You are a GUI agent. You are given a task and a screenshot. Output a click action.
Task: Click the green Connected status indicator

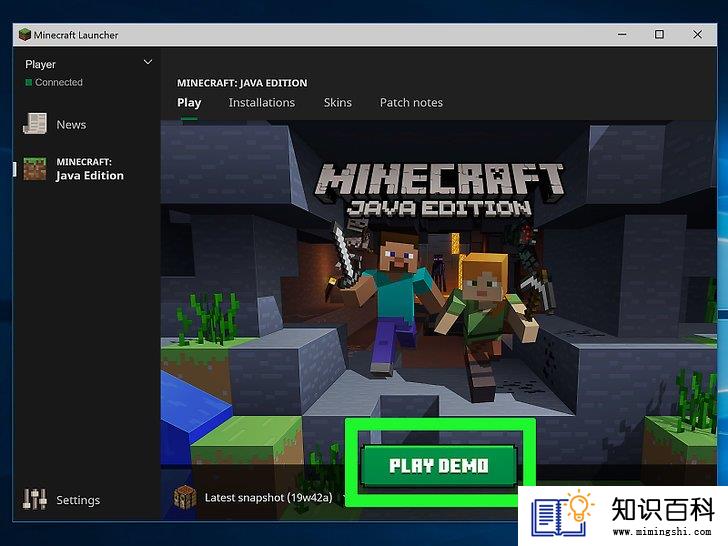[28, 82]
